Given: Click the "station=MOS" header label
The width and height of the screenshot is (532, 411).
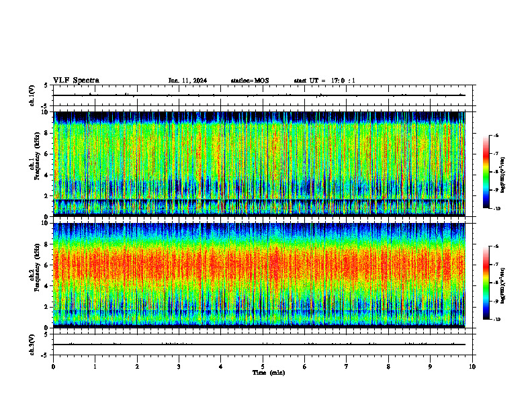Looking at the screenshot, I should tap(250, 81).
